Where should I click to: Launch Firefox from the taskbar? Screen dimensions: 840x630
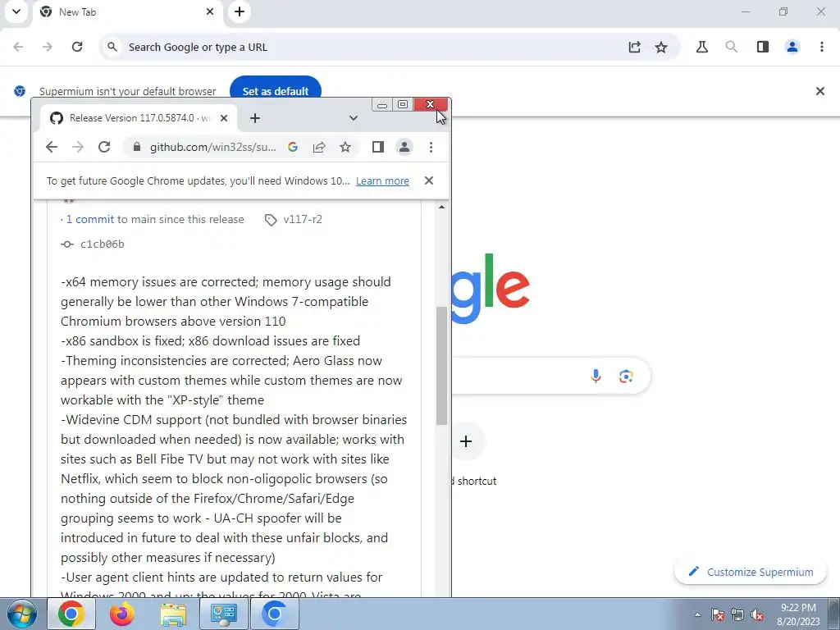(x=121, y=614)
